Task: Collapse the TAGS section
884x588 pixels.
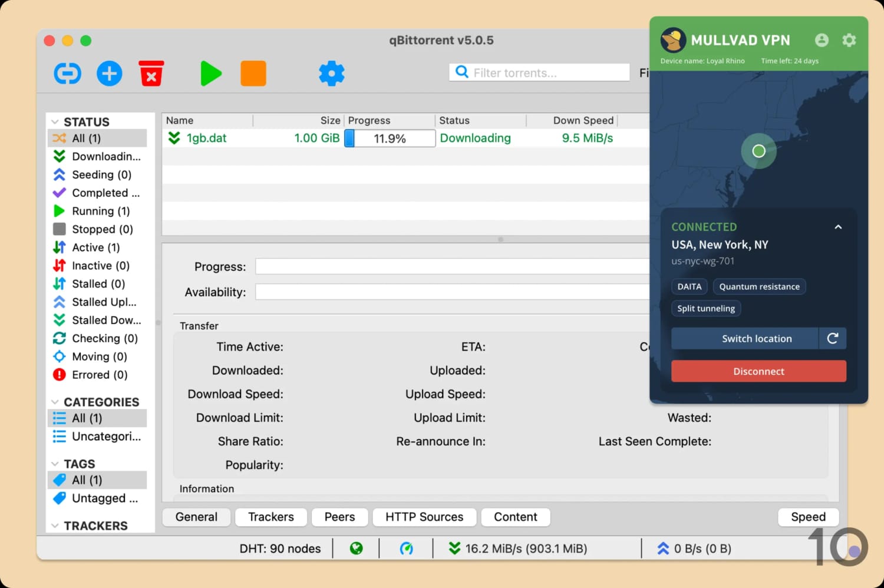Action: [x=55, y=464]
